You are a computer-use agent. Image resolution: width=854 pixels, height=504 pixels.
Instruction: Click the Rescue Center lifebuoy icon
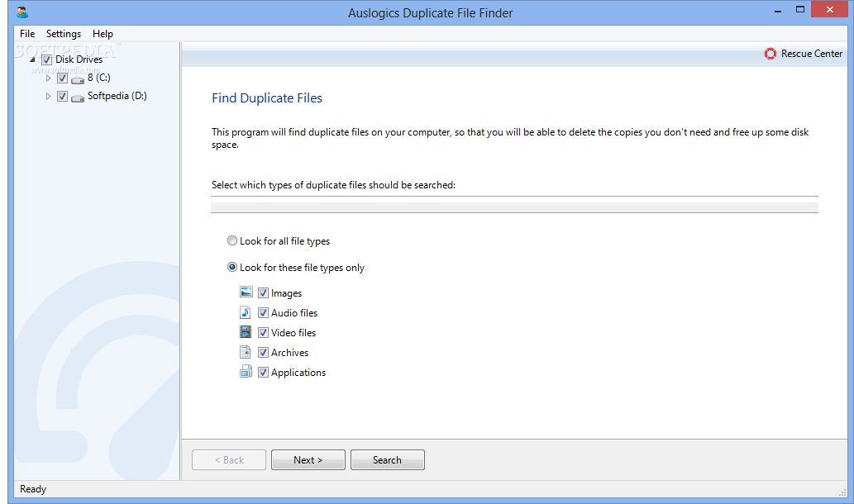tap(771, 54)
